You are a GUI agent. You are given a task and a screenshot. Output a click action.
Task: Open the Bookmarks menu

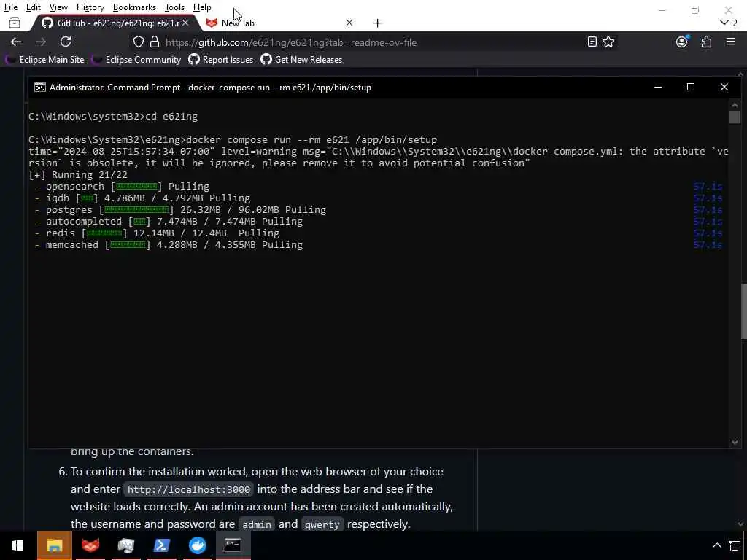click(134, 7)
